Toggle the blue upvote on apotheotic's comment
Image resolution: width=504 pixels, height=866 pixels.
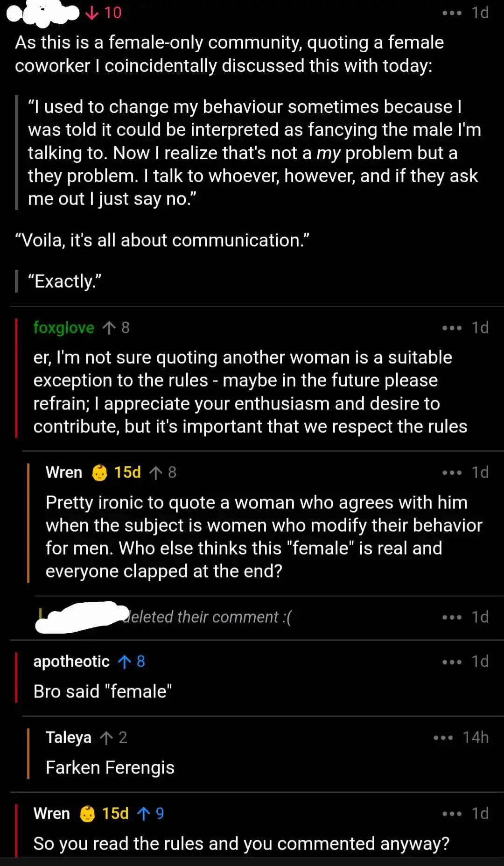pos(125,662)
